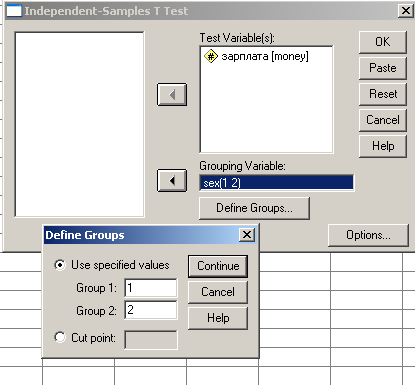Close the Independent-Samples T Test dialog
The image size is (415, 385).
[406, 11]
